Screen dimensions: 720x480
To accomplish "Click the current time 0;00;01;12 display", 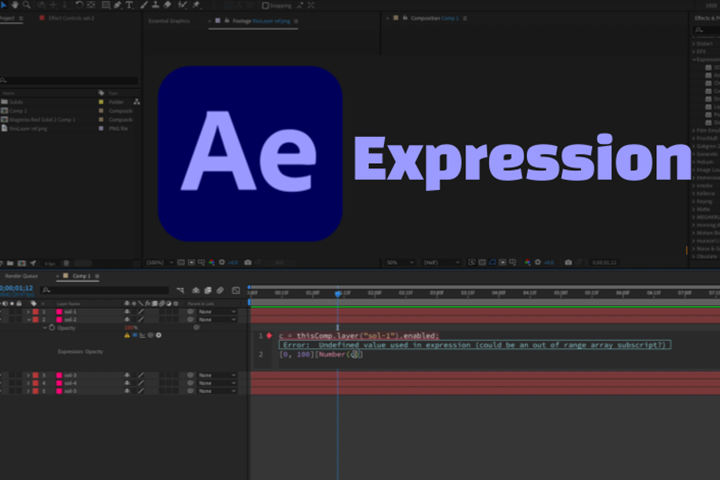I will point(17,288).
